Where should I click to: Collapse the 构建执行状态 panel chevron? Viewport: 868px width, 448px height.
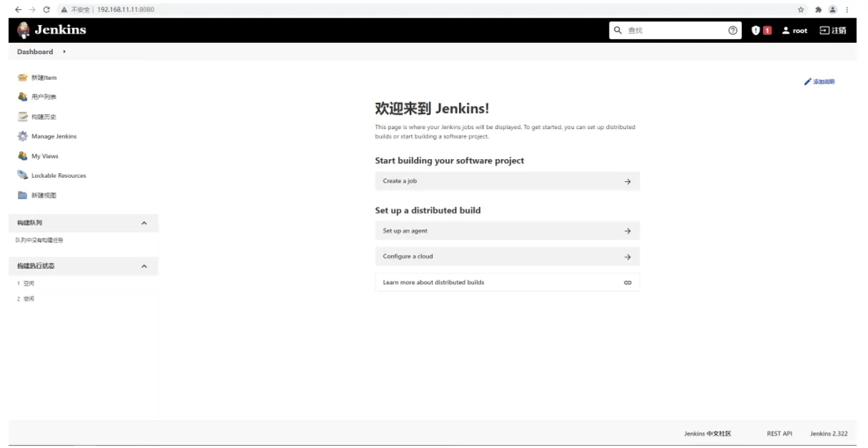(144, 266)
